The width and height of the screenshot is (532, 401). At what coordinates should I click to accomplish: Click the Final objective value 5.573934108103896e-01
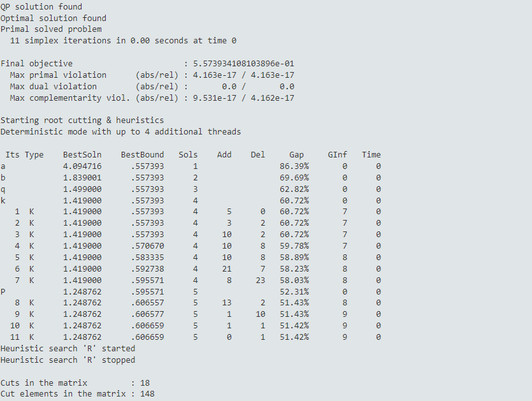coord(245,63)
